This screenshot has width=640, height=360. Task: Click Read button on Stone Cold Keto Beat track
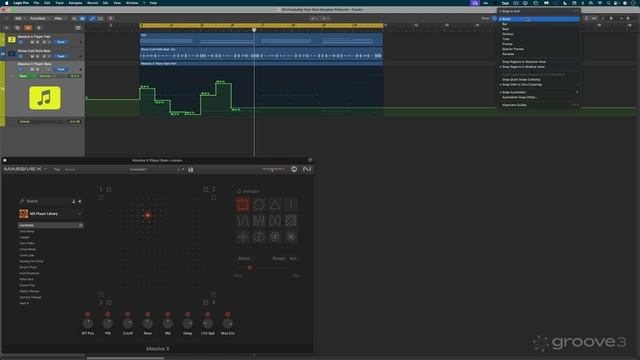[x=61, y=56]
